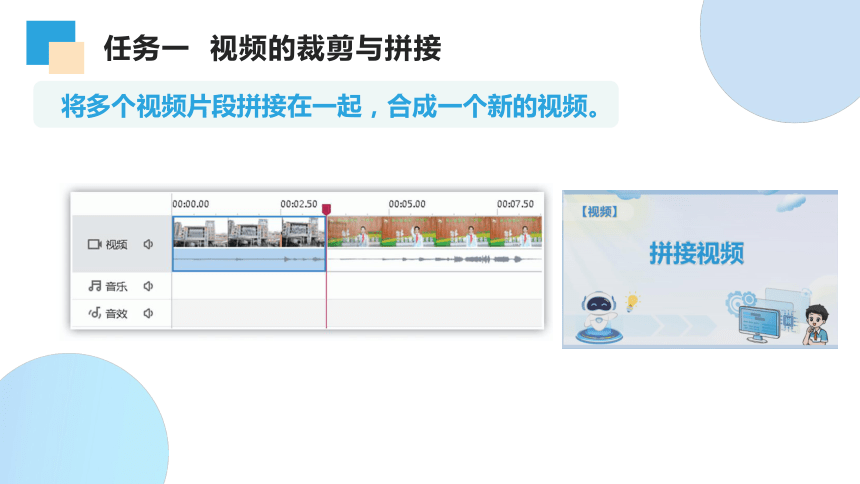Click the 音效 track label
The height and width of the screenshot is (484, 860).
click(x=116, y=314)
